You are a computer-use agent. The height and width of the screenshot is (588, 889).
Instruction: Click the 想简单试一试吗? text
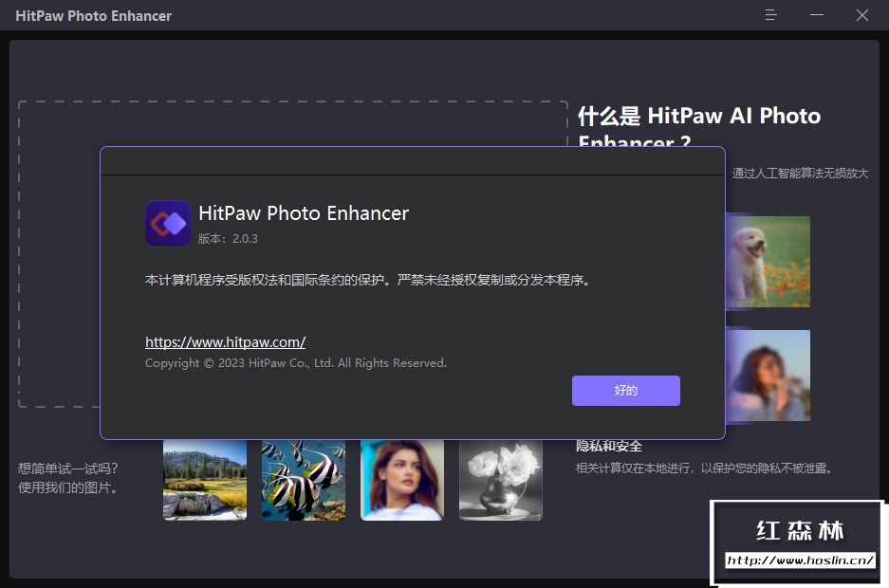tap(68, 469)
